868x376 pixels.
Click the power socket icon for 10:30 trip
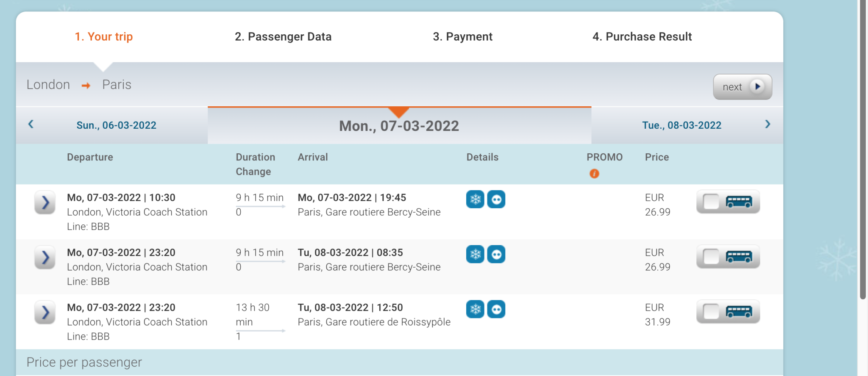pos(496,199)
